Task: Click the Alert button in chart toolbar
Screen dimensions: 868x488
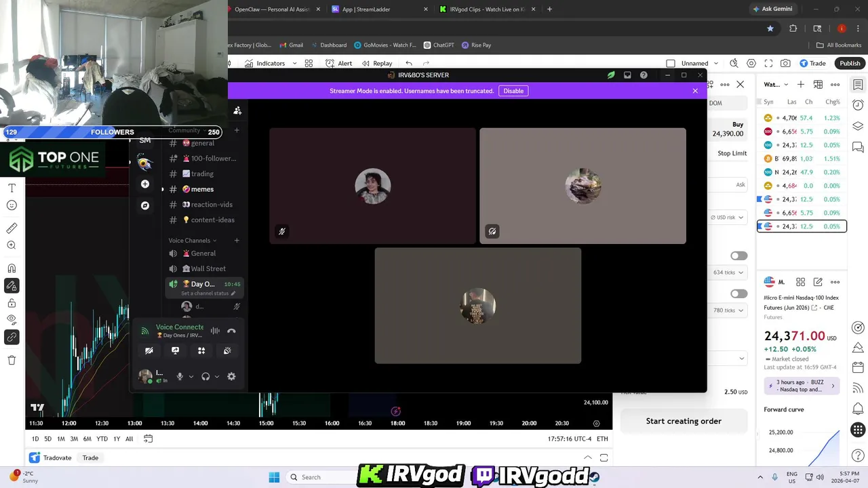Action: click(x=339, y=63)
